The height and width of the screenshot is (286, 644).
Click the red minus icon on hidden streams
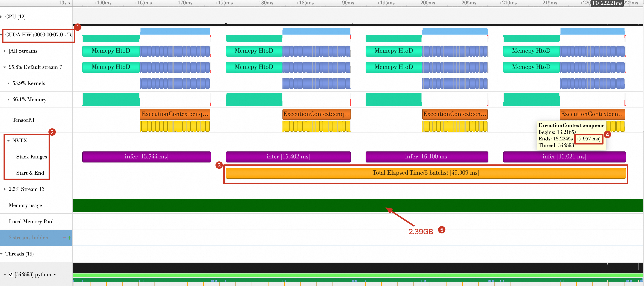tap(64, 238)
